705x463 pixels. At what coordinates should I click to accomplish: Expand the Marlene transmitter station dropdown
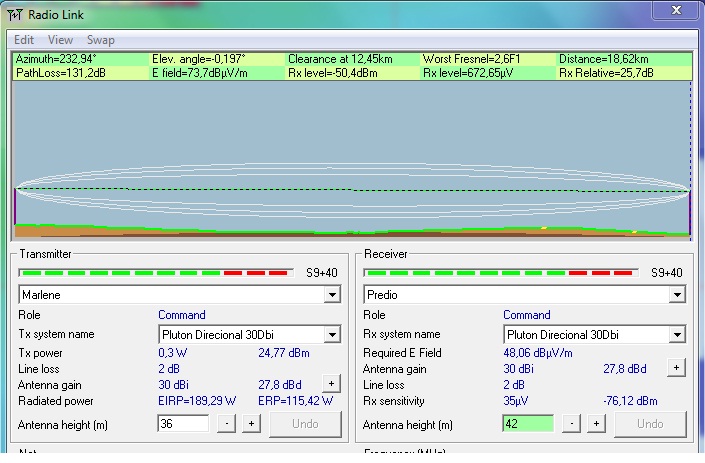point(332,295)
